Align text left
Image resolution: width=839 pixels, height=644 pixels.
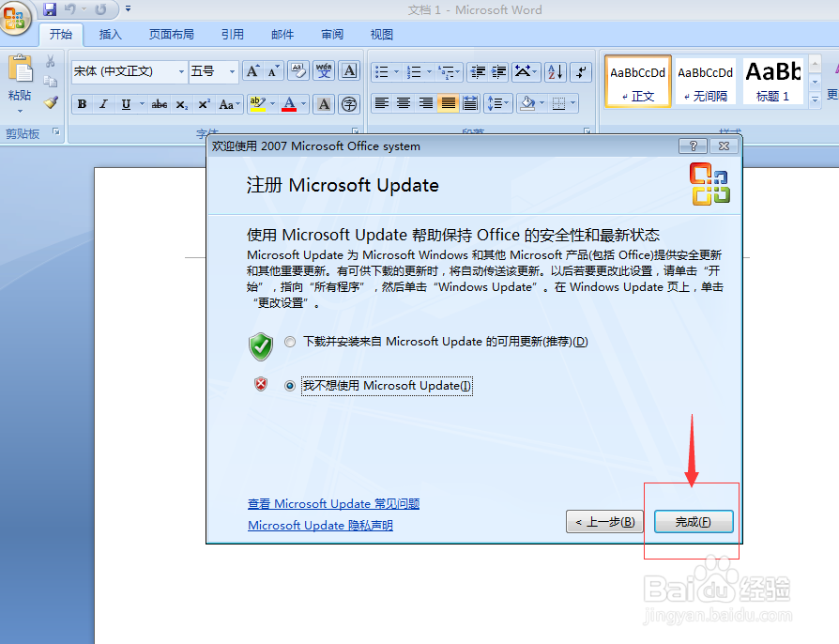(x=382, y=102)
